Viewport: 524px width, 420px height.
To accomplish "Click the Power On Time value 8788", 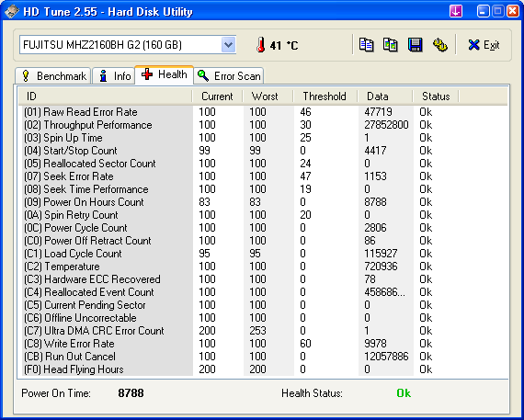I will point(131,393).
